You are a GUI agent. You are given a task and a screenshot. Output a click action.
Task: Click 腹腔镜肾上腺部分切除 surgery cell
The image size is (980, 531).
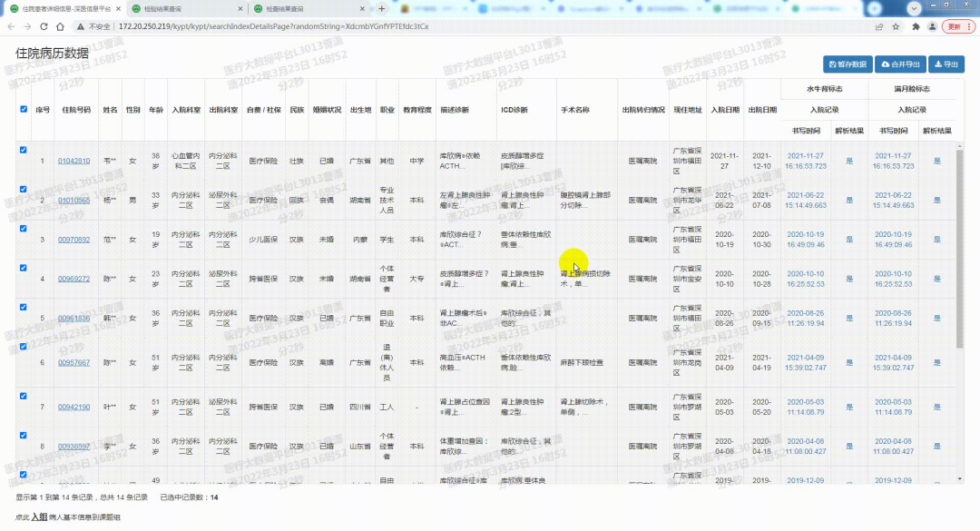click(585, 200)
